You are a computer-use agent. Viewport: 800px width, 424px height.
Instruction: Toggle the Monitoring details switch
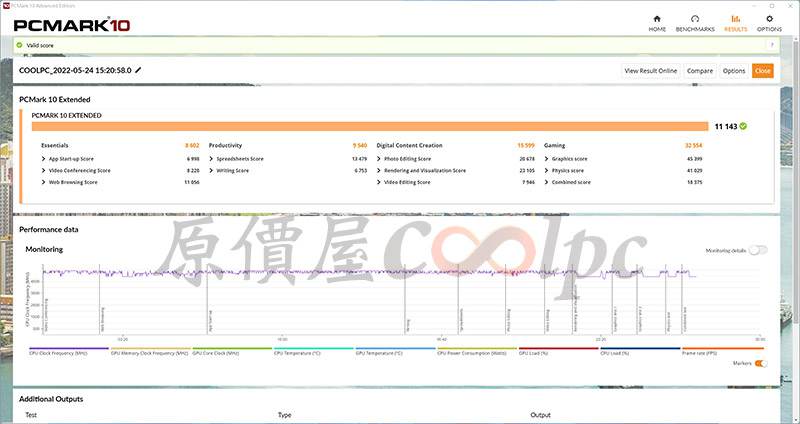pyautogui.click(x=758, y=250)
